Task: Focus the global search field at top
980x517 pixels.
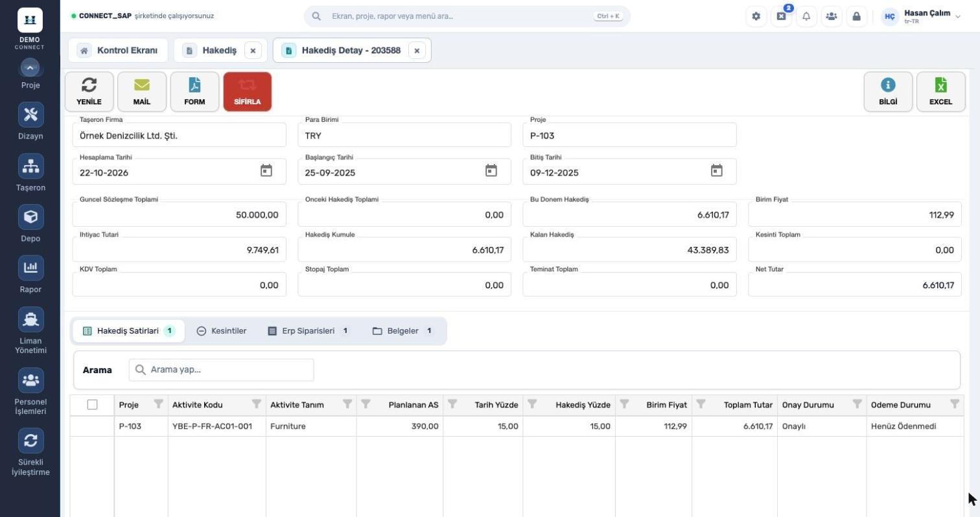Action: (x=467, y=16)
